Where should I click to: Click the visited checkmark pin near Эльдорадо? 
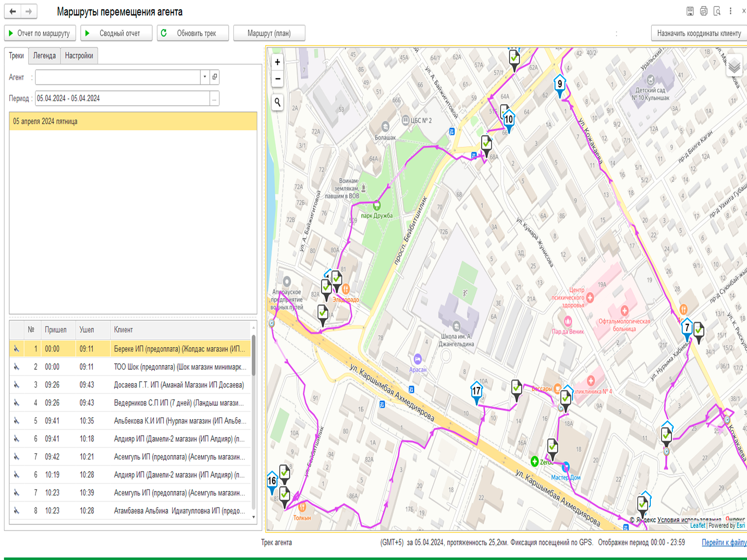click(337, 280)
